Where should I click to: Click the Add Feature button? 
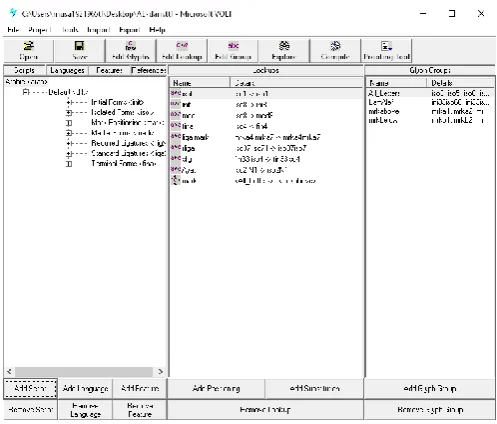140,388
